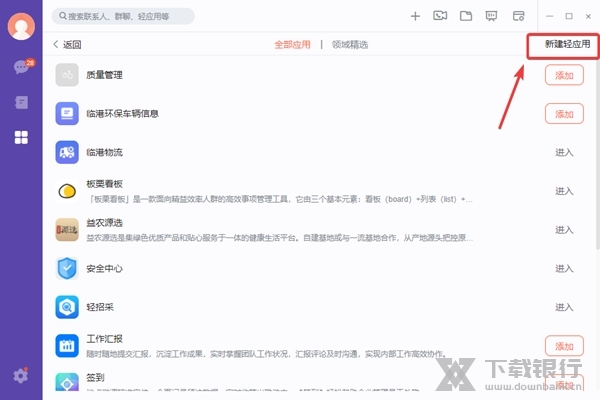Click the 临港物流 truck icon
The height and width of the screenshot is (400, 600).
[67, 152]
